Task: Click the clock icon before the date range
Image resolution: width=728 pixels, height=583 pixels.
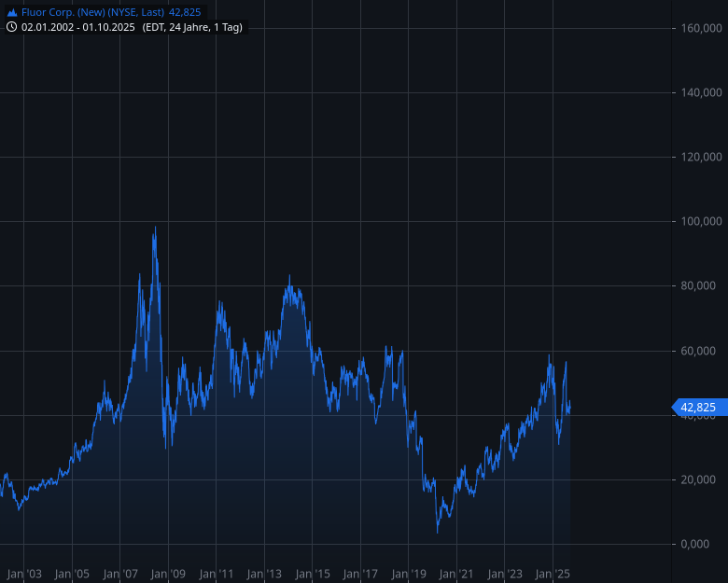Action: 12,27
